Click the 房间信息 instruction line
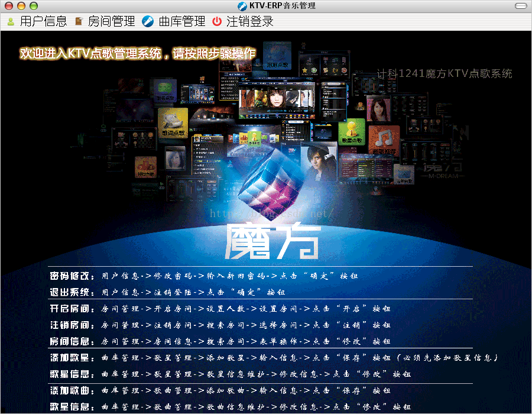Image resolution: width=532 pixels, height=414 pixels. coord(220,341)
